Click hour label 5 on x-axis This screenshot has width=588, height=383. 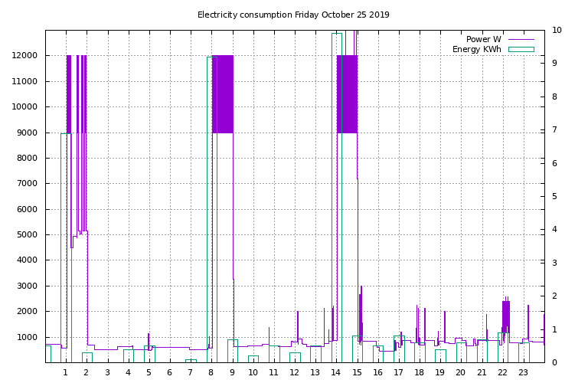[x=149, y=372]
